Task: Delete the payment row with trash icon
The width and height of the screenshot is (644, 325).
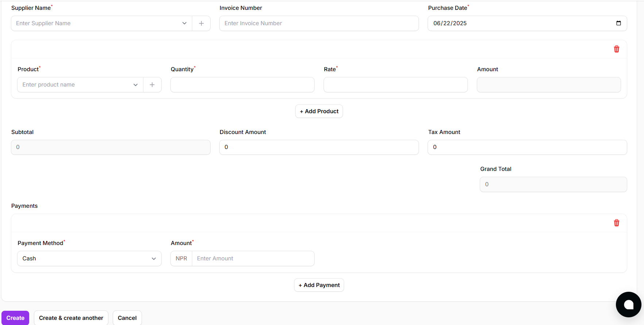Action: pyautogui.click(x=616, y=223)
